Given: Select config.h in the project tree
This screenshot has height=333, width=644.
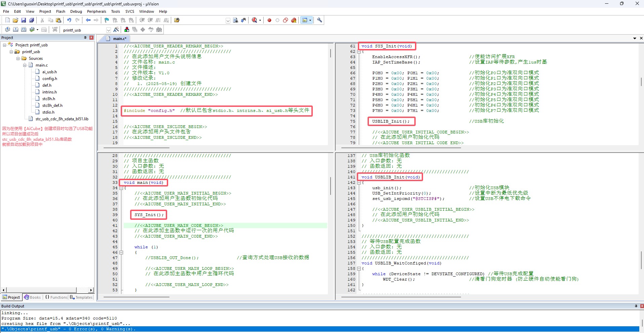Looking at the screenshot, I should pos(50,79).
